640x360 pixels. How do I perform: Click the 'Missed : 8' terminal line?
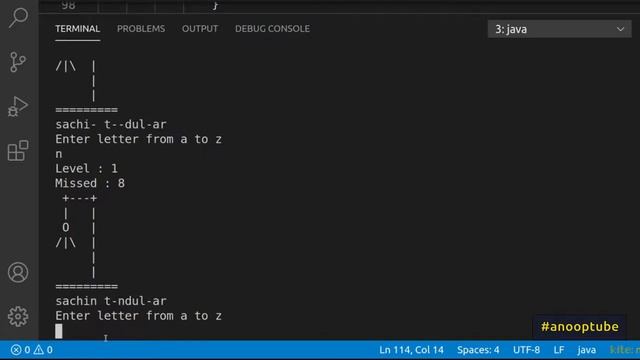(90, 183)
